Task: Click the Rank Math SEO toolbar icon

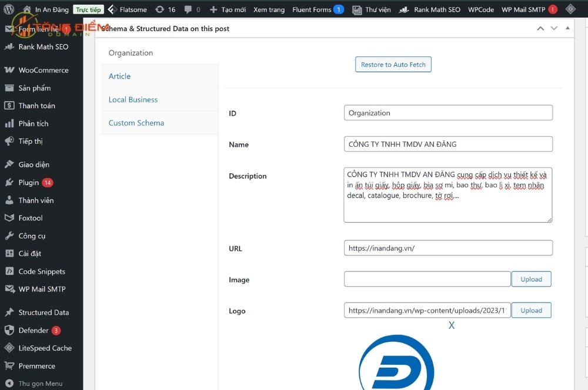Action: coord(405,10)
